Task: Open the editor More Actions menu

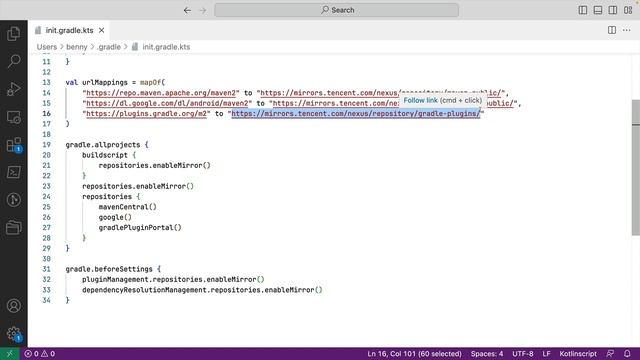Action: [x=627, y=30]
